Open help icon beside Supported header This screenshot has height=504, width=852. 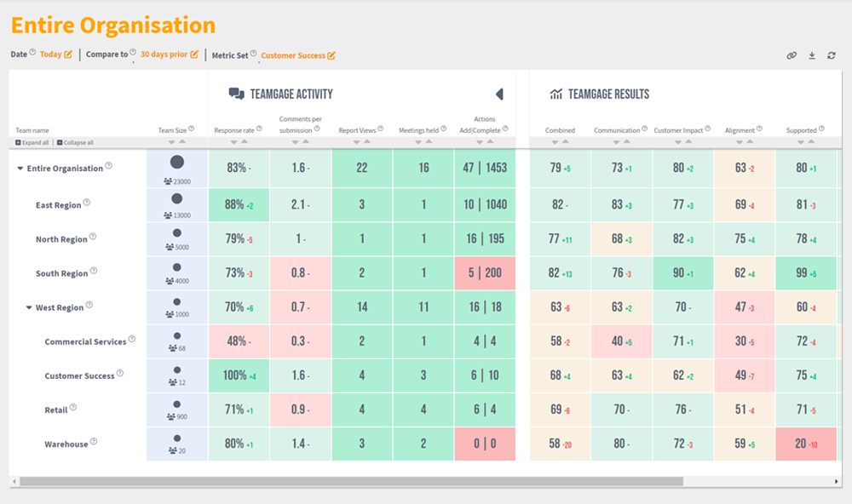(821, 129)
